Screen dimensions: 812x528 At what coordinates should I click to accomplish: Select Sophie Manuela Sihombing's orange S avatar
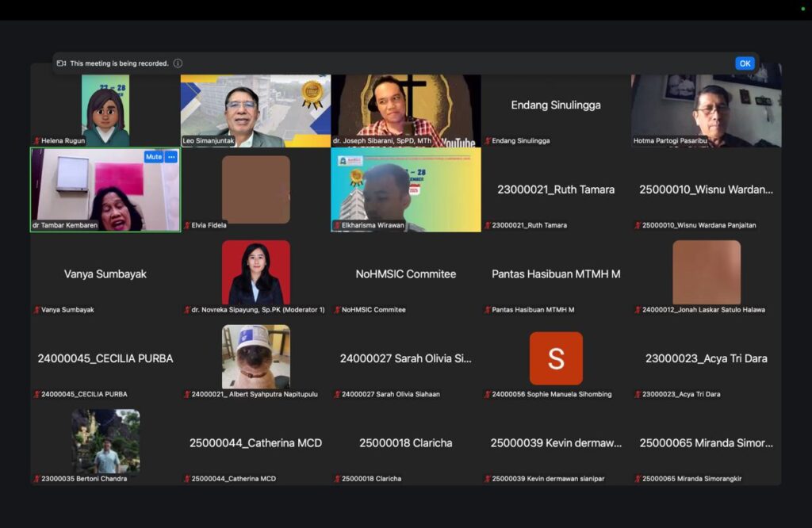tap(556, 358)
